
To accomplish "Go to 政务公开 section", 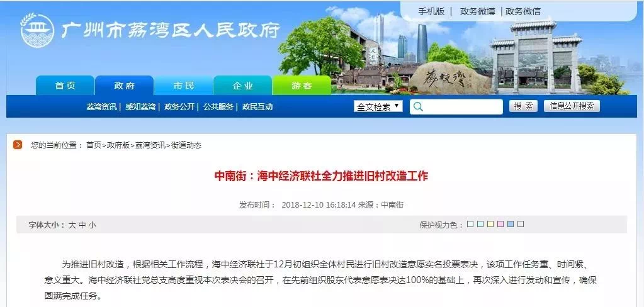I will tap(179, 107).
